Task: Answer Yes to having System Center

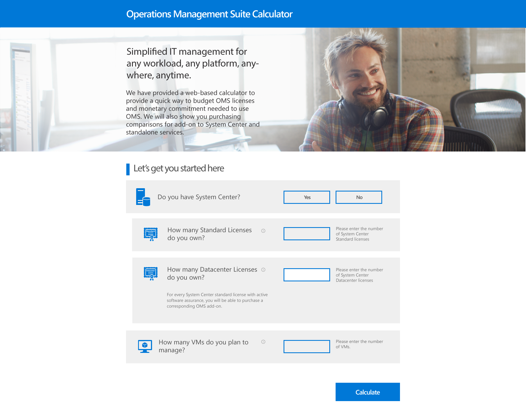Action: click(x=307, y=197)
